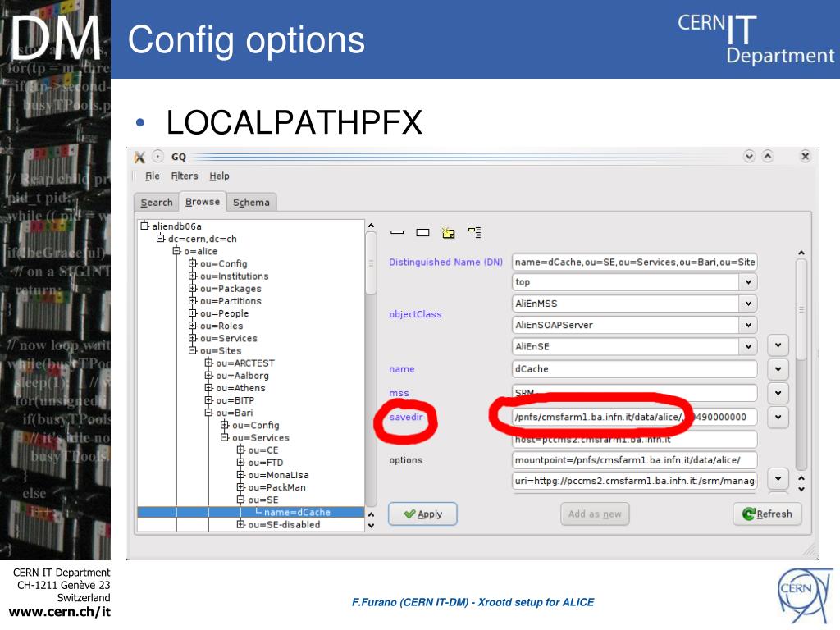Collapse the o=alice node

click(x=176, y=251)
